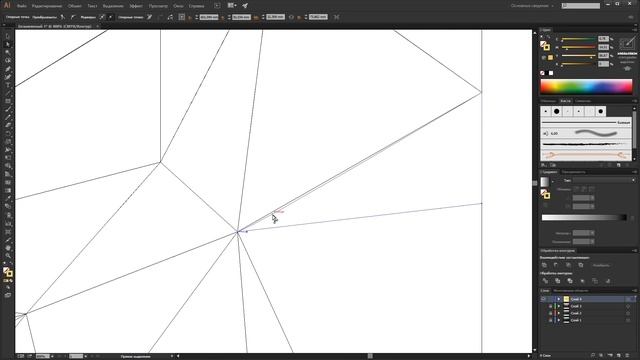Toggle visibility of layer Слой 4
This screenshot has width=640, height=360.
pos(543,299)
